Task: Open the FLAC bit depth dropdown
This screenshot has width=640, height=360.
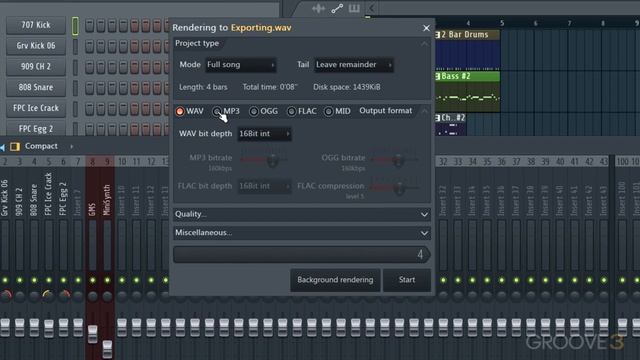Action: point(264,186)
